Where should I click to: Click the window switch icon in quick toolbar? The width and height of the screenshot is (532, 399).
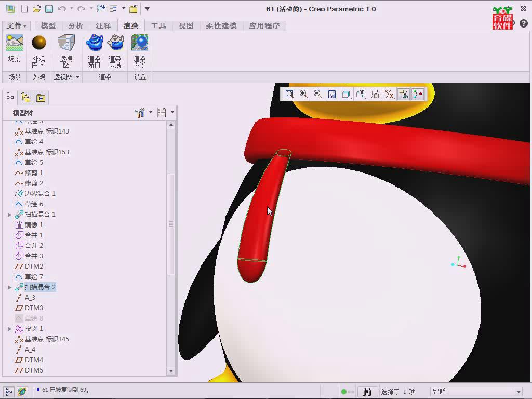pos(113,9)
